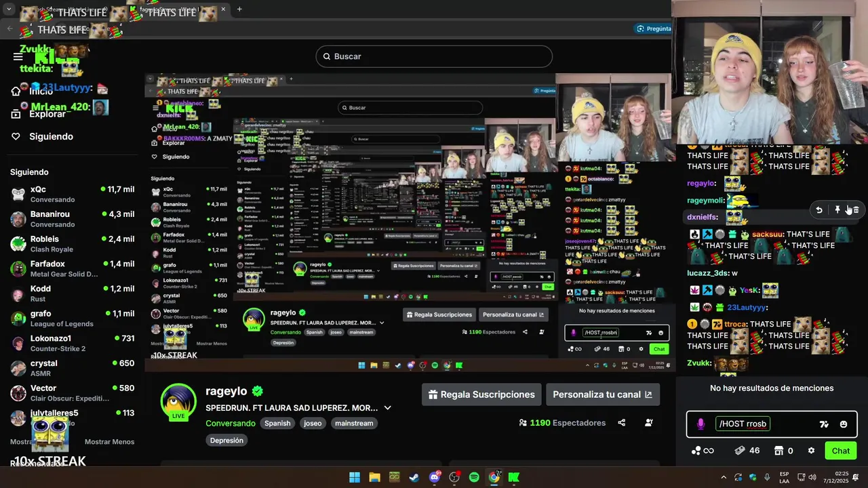868x488 pixels.
Task: Click the webcam video thumbnail
Action: (x=770, y=71)
